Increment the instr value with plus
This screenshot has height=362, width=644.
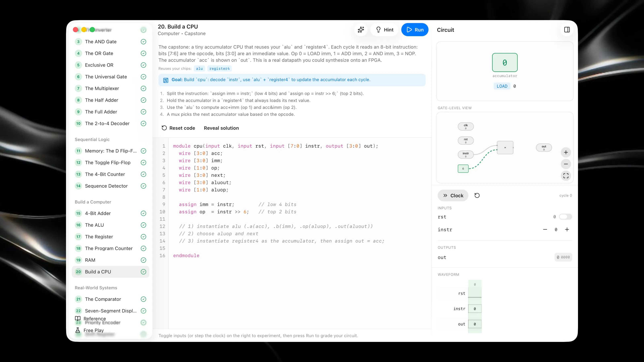coord(567,229)
